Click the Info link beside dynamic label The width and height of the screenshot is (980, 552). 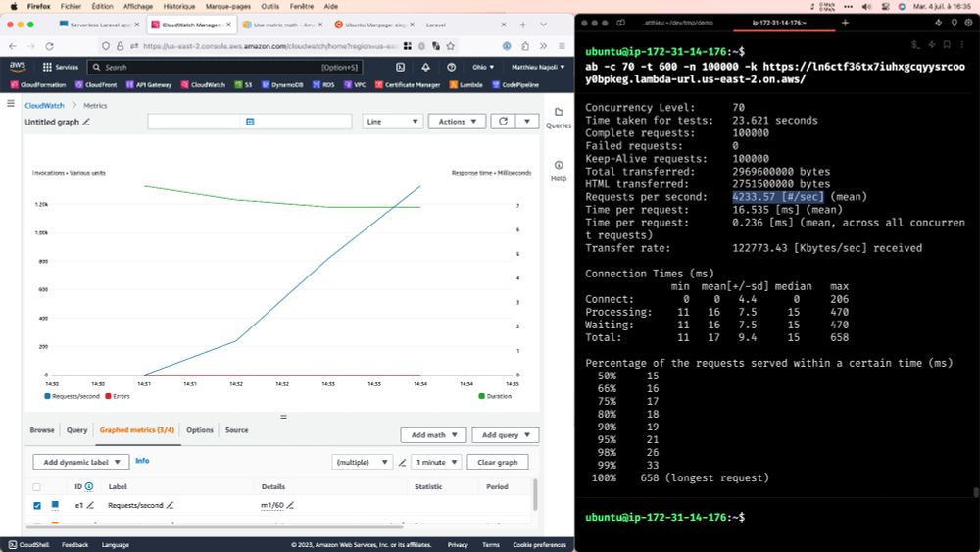(142, 461)
